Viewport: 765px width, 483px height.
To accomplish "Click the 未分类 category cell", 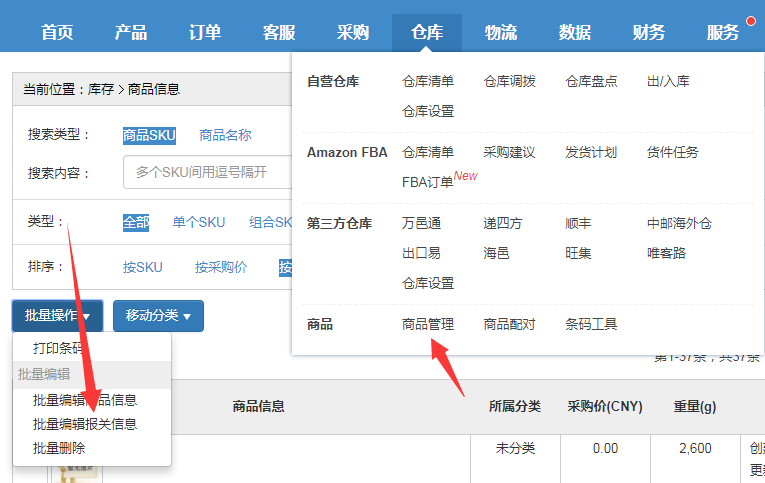I will pos(515,448).
